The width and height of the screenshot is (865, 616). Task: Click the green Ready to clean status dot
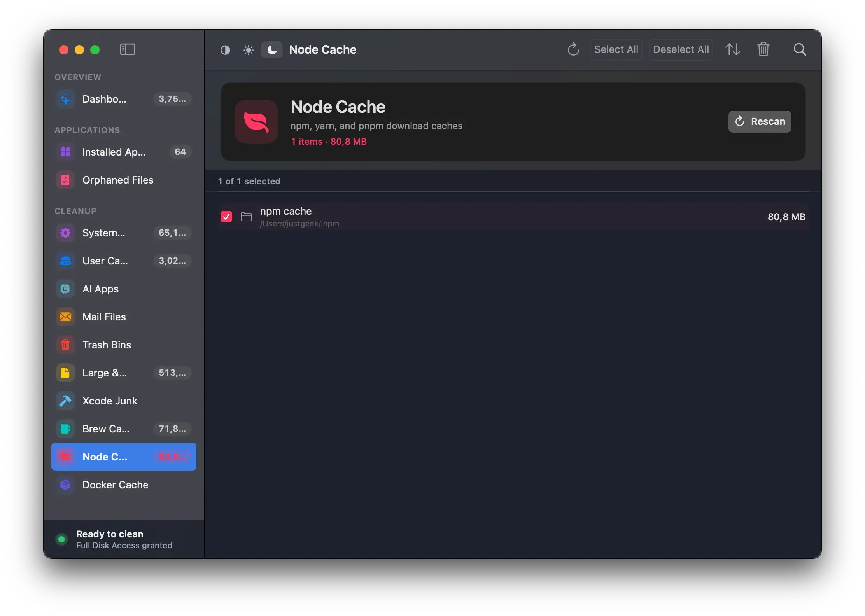tap(61, 539)
